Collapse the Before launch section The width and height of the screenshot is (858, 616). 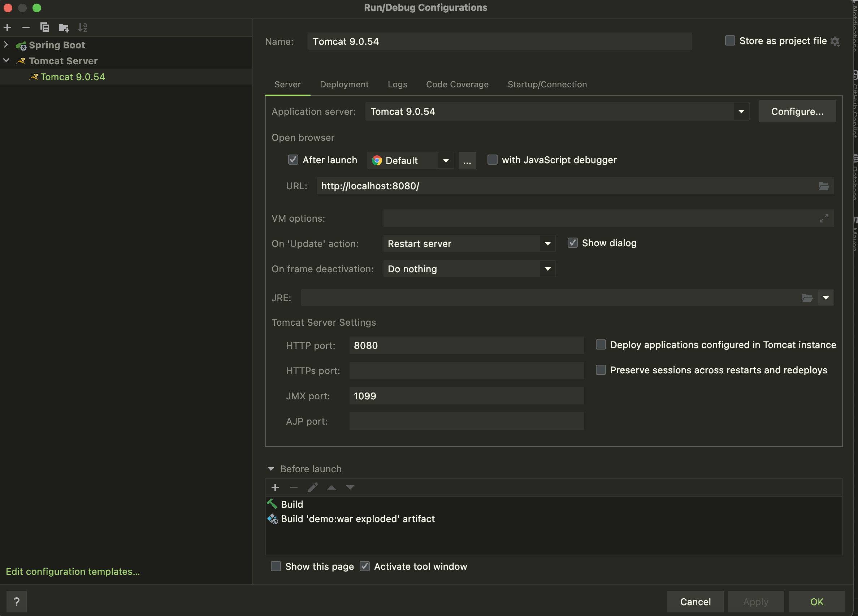coord(271,469)
